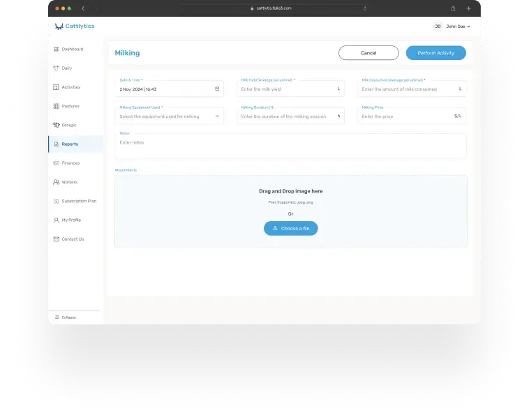Viewport: 529px width, 420px height.
Task: Open My Profile menu item
Action: pyautogui.click(x=75, y=220)
